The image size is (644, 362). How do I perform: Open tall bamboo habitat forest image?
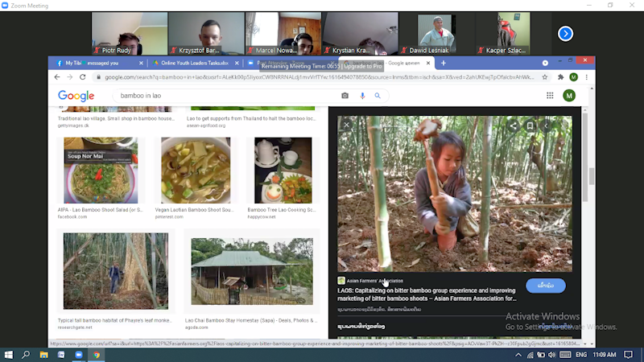(x=116, y=271)
